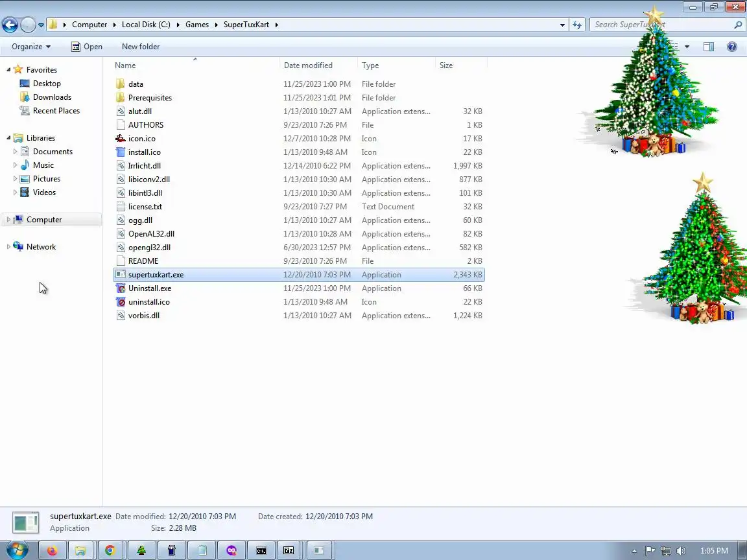Viewport: 747px width, 560px height.
Task: Select Downloads in the navigation pane
Action: tap(52, 97)
